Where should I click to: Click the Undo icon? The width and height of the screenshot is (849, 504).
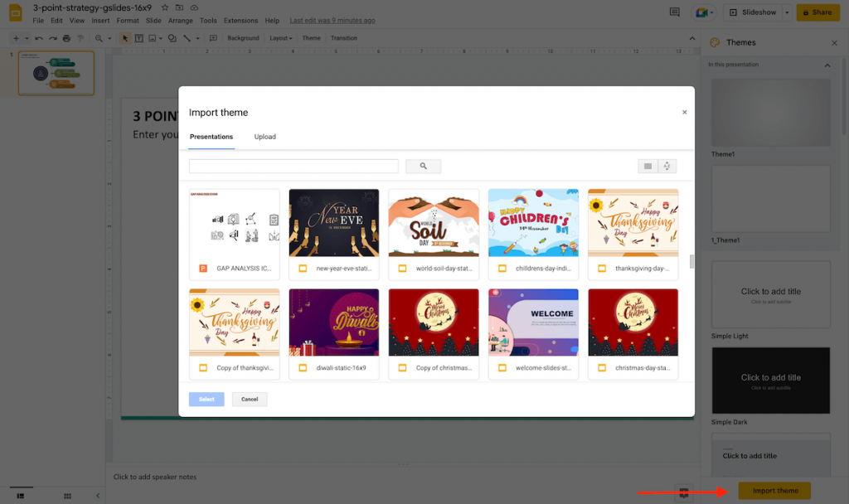pos(39,38)
